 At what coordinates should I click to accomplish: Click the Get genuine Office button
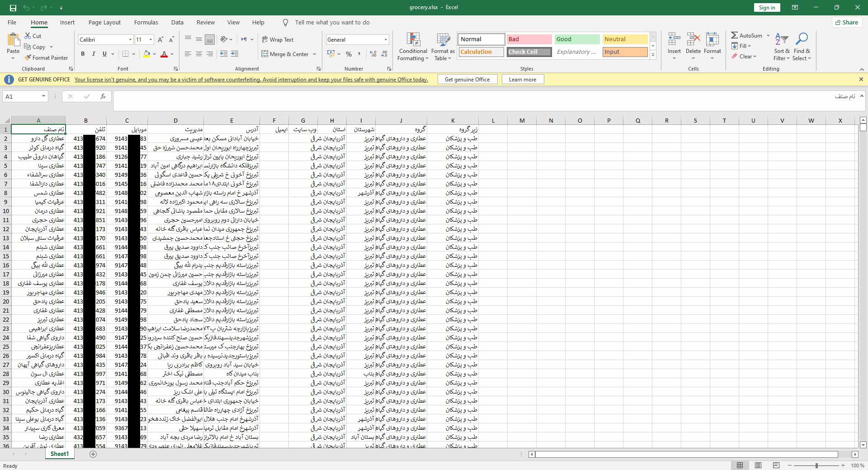[x=467, y=80]
